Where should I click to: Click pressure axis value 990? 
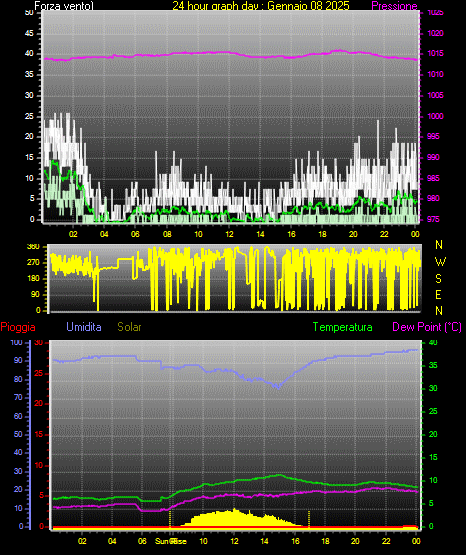pos(433,157)
